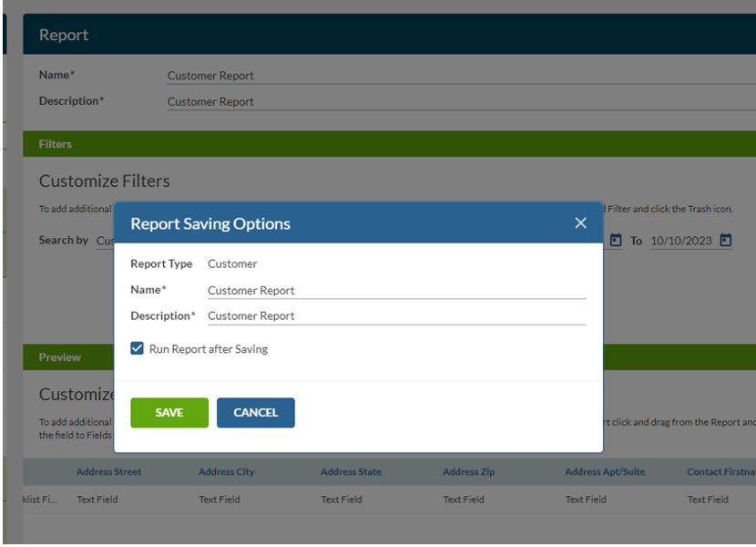Click the Report title bar
The width and height of the screenshot is (756, 547).
tap(63, 34)
